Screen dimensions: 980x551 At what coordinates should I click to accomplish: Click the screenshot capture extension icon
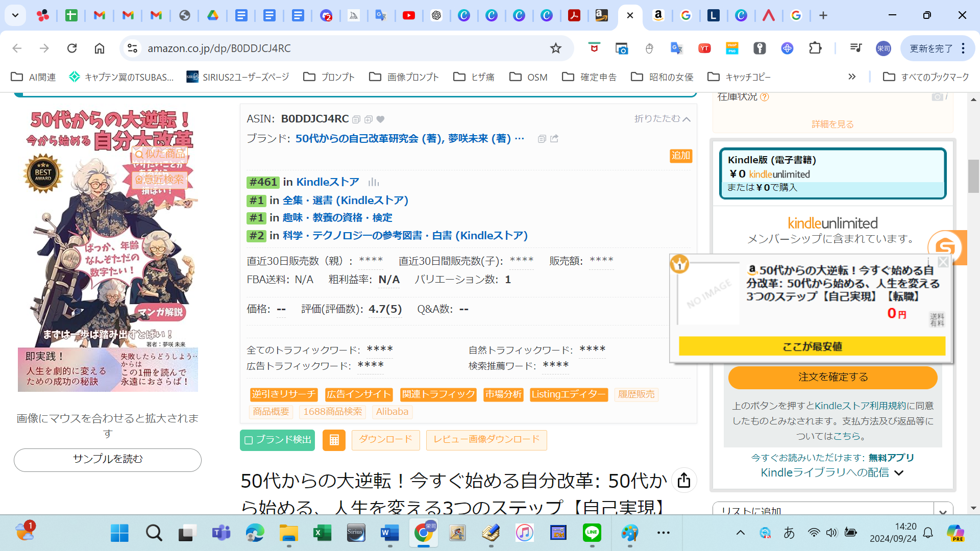tap(622, 48)
